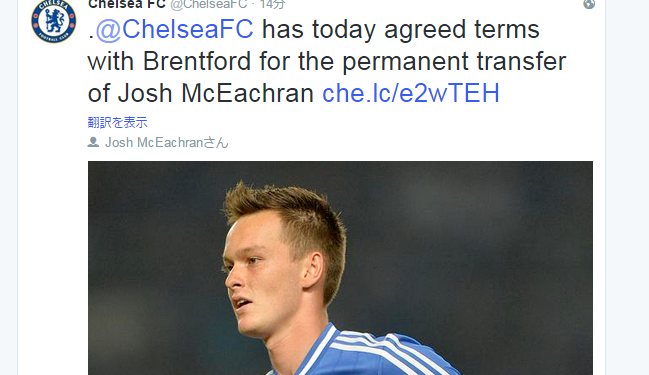The image size is (649, 375).
Task: Enlarge the attached player photo
Action: click(340, 268)
